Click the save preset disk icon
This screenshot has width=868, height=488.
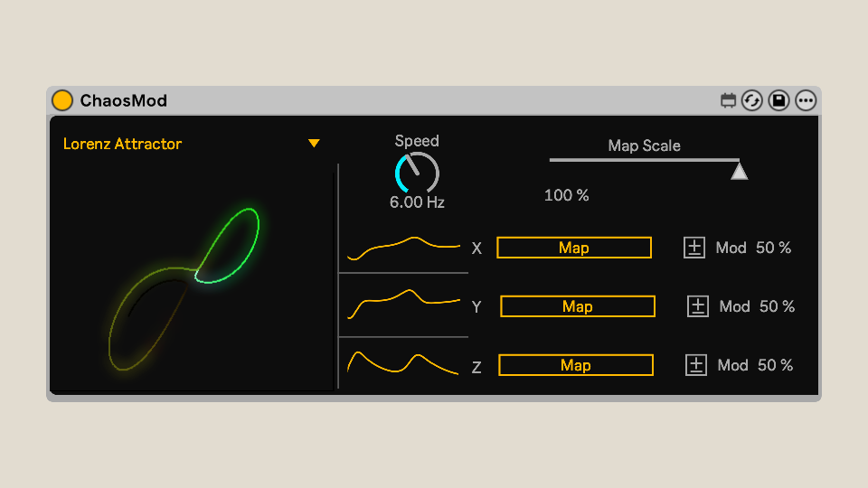[x=778, y=101]
